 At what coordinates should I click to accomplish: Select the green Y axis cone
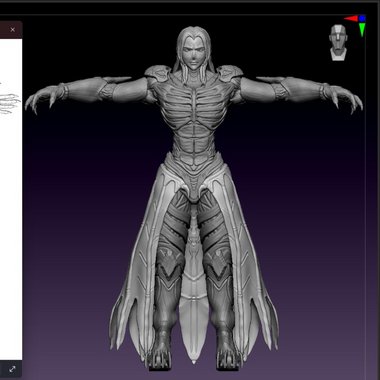[362, 30]
